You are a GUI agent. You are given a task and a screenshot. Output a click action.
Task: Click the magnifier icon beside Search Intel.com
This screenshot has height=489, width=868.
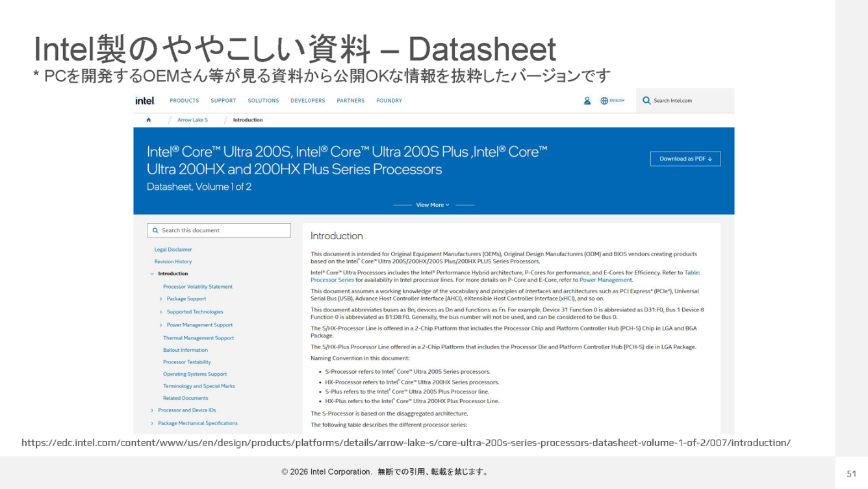click(x=646, y=101)
